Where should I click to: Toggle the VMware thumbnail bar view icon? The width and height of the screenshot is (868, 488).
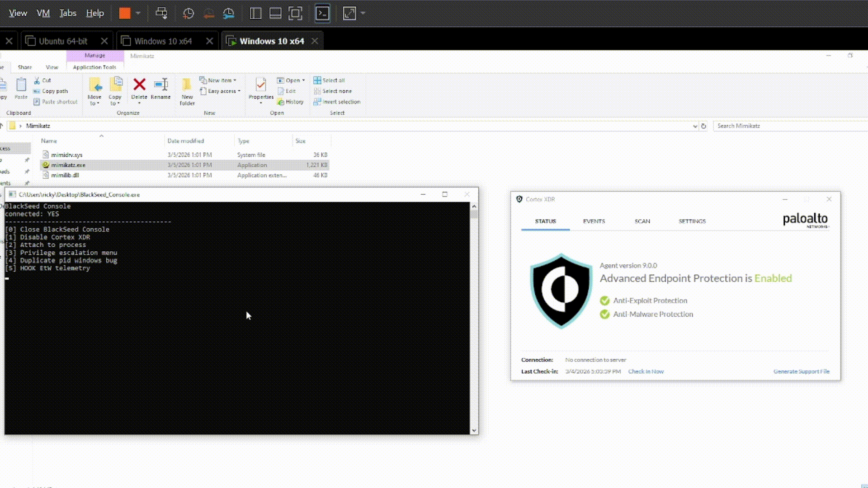click(x=275, y=14)
